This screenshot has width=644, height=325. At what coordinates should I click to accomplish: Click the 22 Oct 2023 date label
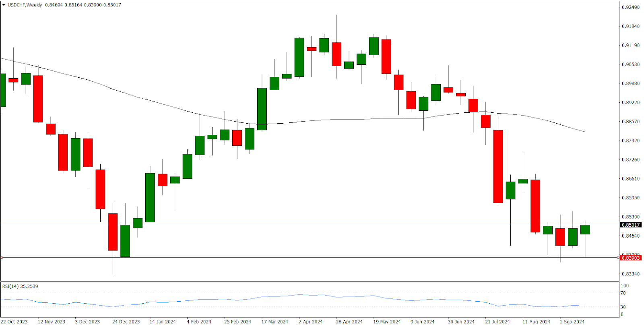[14, 321]
